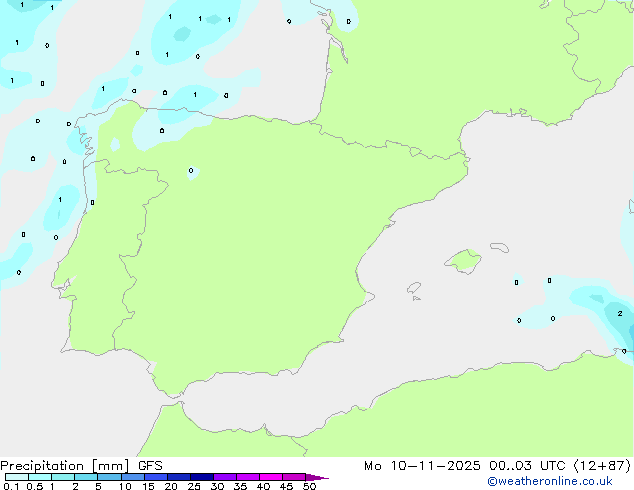Click the 45–50 mm legend color box

point(294,477)
